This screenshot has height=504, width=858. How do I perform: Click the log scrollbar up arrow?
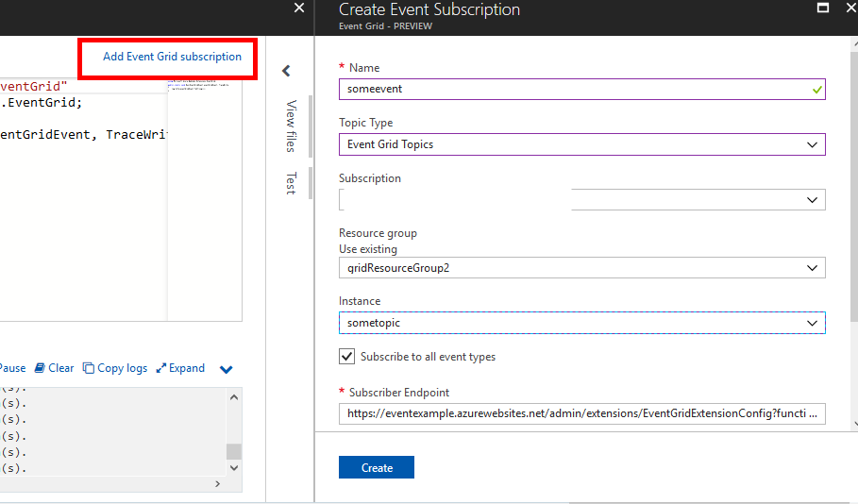pyautogui.click(x=234, y=397)
